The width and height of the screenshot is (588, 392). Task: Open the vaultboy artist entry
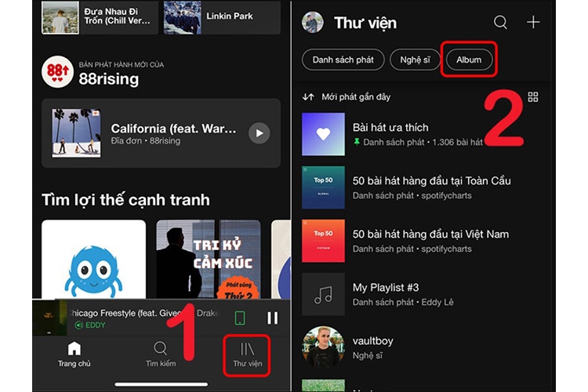point(420,347)
